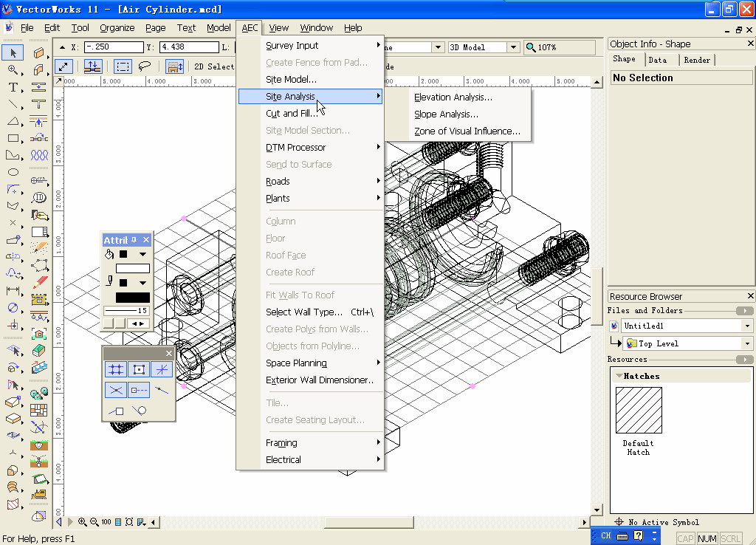Select the Linear Dimension tool
756x545 pixels.
point(13,291)
